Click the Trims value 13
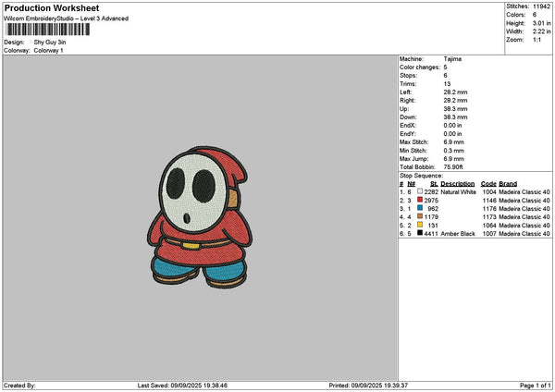The width and height of the screenshot is (555, 392). 447,84
